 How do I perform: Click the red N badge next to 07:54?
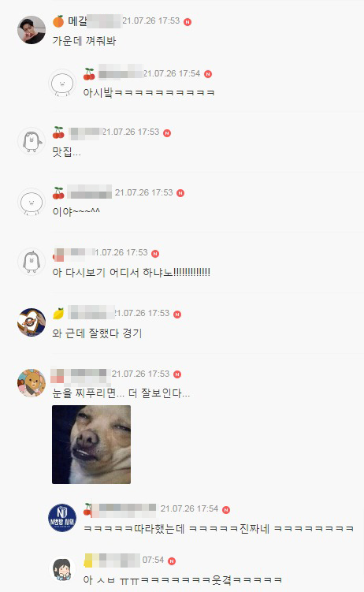tap(172, 561)
